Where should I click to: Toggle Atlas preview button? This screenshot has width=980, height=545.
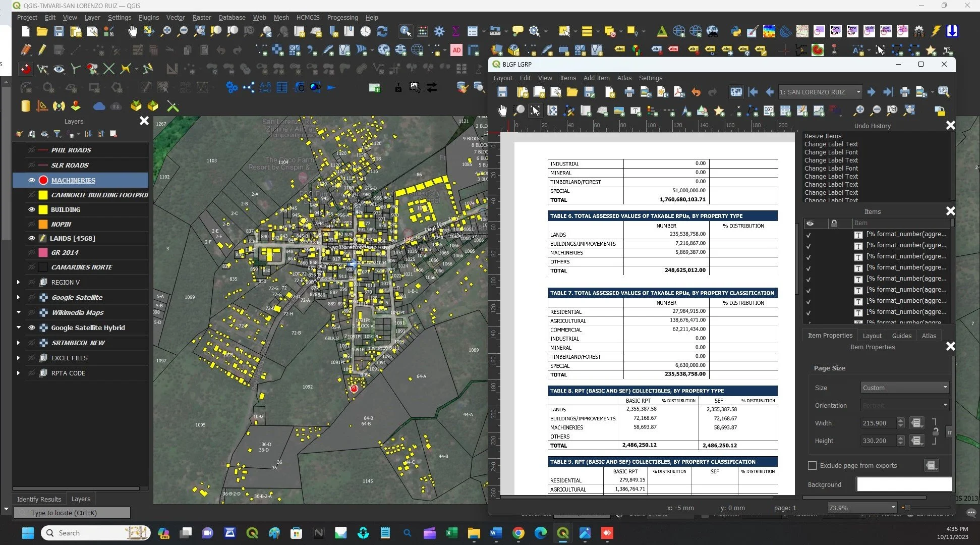(x=736, y=92)
